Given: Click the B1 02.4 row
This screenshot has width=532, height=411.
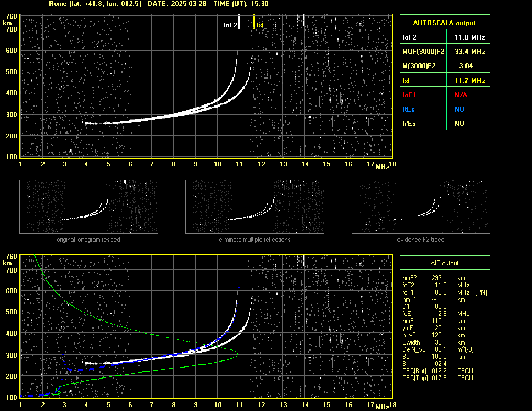Looking at the screenshot, I should (x=424, y=364).
